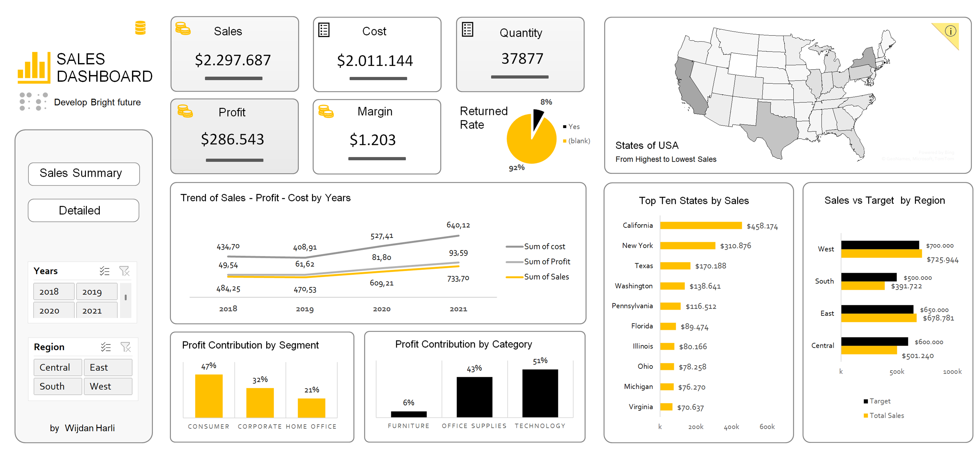Click the $1.203 Margin value

[x=372, y=140]
